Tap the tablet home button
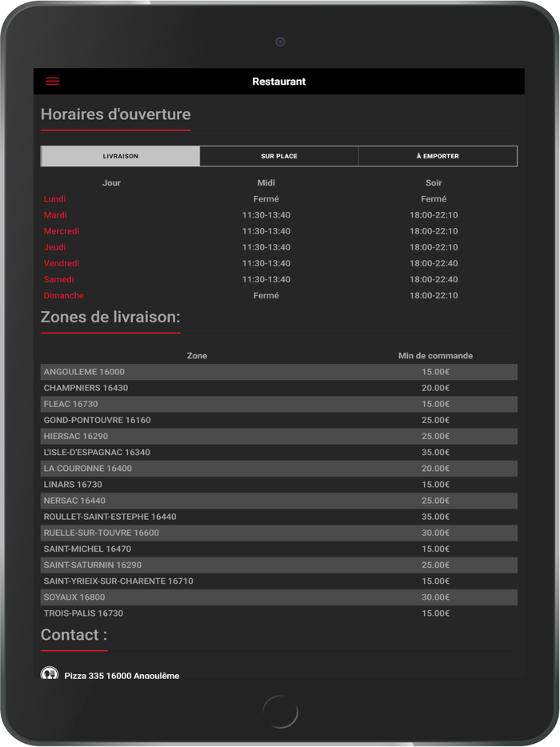Viewport: 560px width, 747px height. coord(280,712)
